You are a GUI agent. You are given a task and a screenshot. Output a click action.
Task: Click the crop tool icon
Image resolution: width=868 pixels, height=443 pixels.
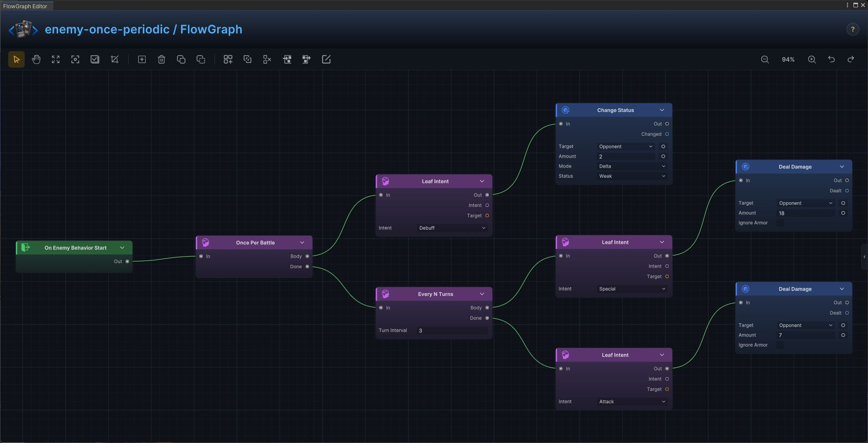point(115,59)
